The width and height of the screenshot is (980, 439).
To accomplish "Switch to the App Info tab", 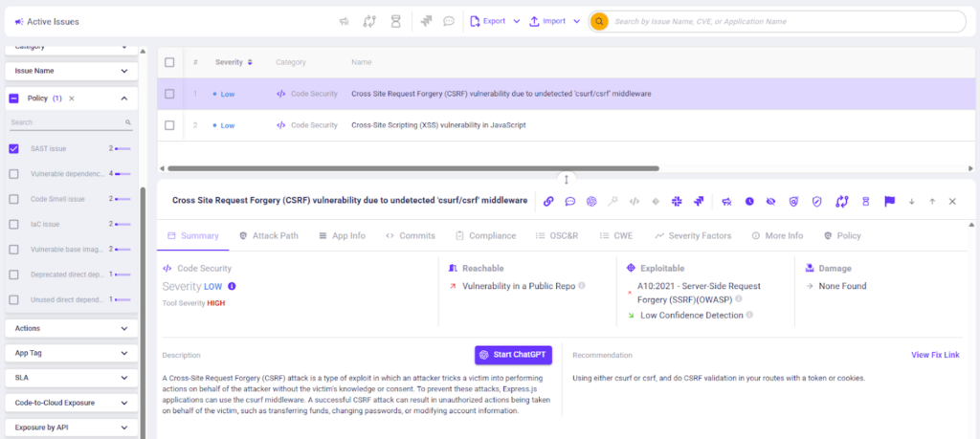I will [342, 235].
